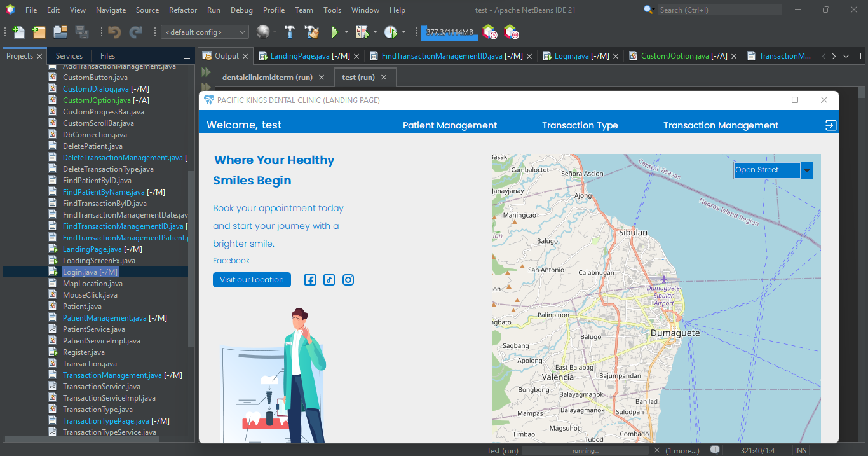Open the Refactor menu

pyautogui.click(x=183, y=10)
